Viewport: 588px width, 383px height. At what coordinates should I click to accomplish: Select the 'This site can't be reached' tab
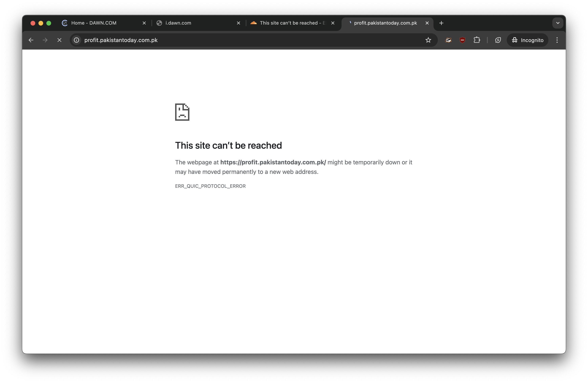pos(289,23)
